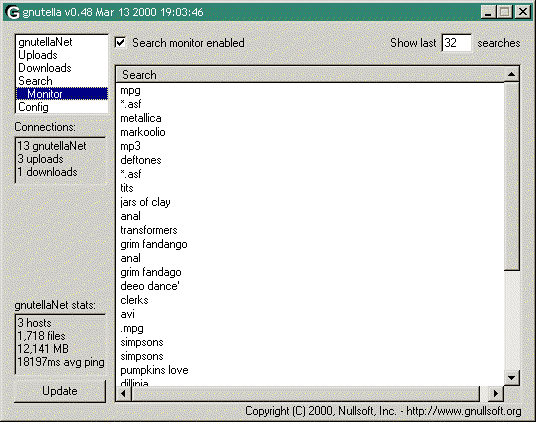Click the scroll right arrow
This screenshot has height=422, width=536.
point(496,394)
